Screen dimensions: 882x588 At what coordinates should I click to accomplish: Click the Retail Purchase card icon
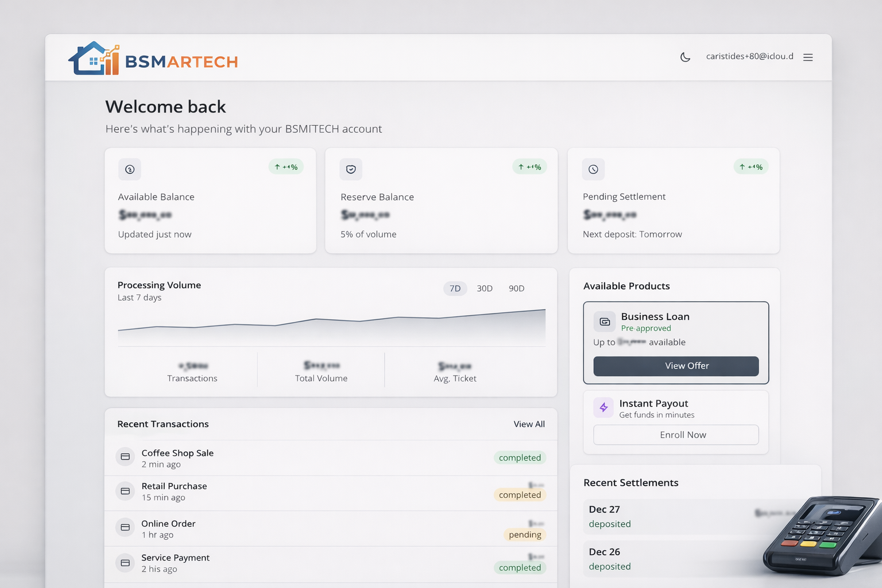coord(125,491)
